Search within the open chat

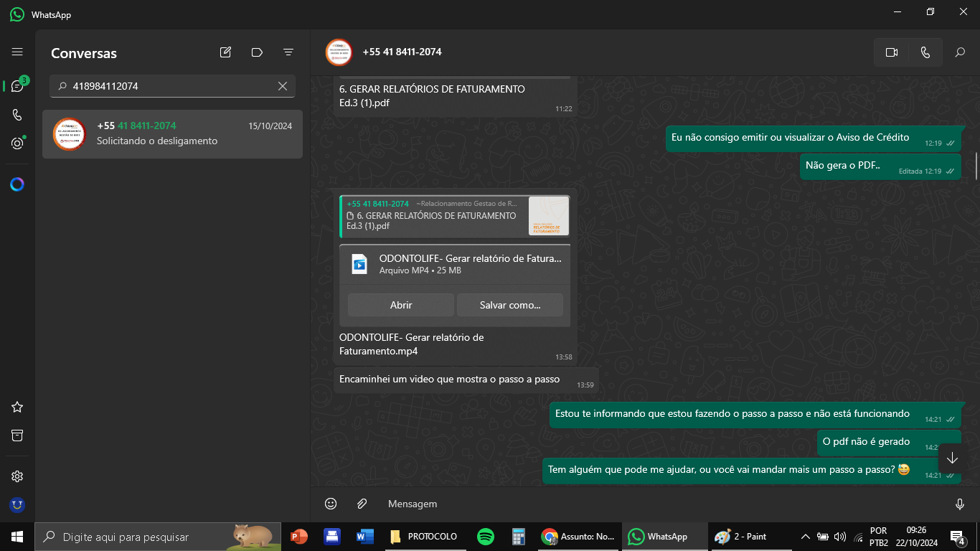(x=960, y=52)
